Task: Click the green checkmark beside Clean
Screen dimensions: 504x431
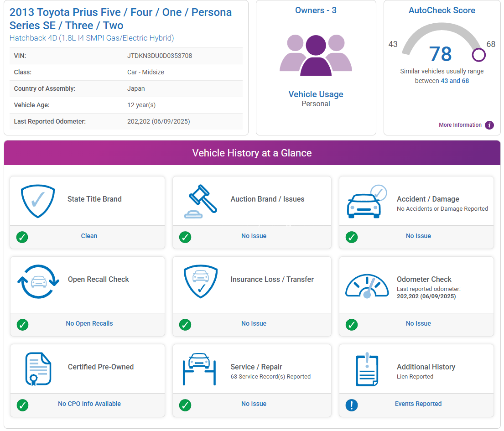Action: coord(22,237)
